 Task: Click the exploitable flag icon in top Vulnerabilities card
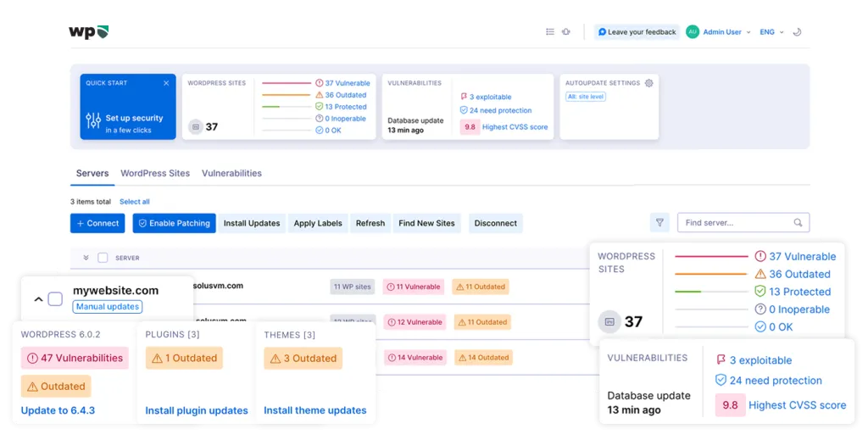click(x=464, y=97)
